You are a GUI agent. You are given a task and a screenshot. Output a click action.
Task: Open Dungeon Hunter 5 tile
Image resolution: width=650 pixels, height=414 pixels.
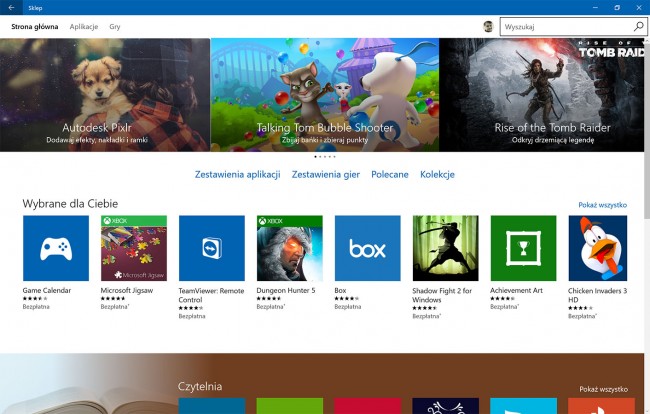(x=289, y=248)
